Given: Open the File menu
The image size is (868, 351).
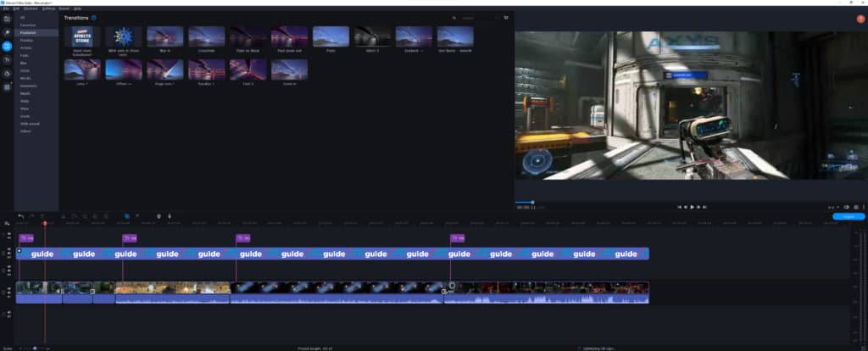Looking at the screenshot, I should point(6,8).
